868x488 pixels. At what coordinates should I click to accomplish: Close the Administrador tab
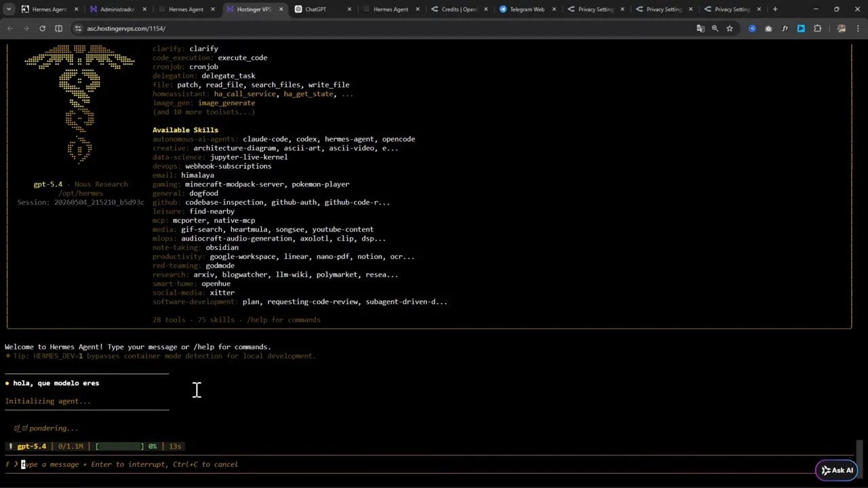point(144,9)
